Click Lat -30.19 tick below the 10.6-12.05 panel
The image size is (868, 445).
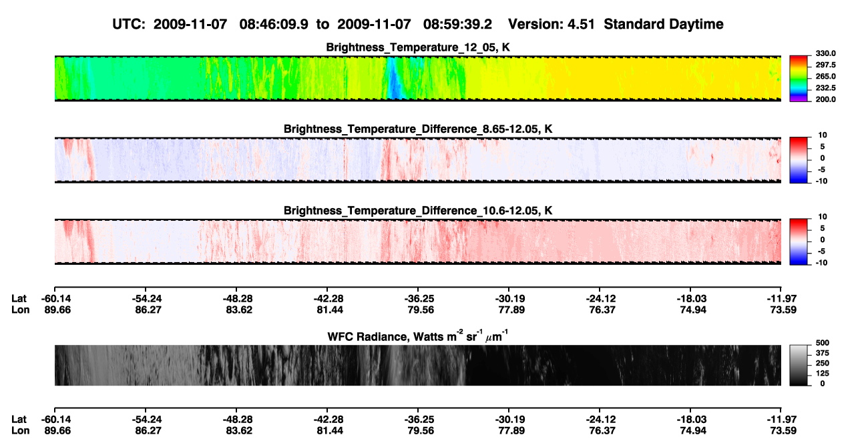coord(509,299)
